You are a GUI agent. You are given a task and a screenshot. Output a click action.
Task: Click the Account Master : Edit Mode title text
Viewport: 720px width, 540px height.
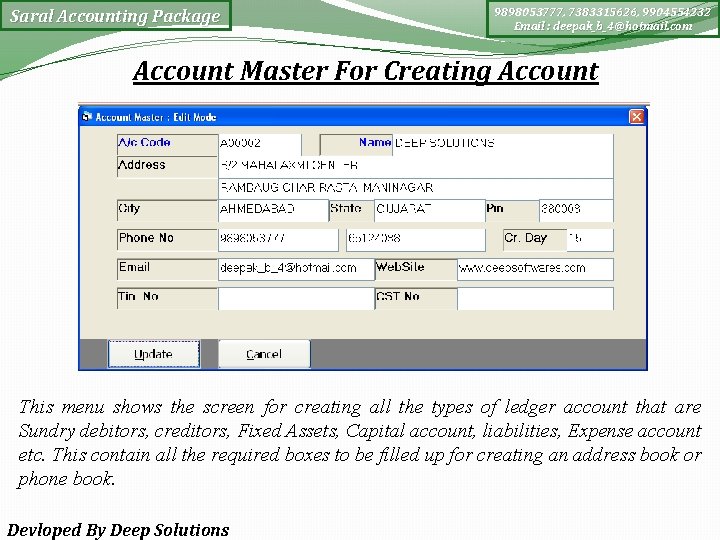(156, 117)
